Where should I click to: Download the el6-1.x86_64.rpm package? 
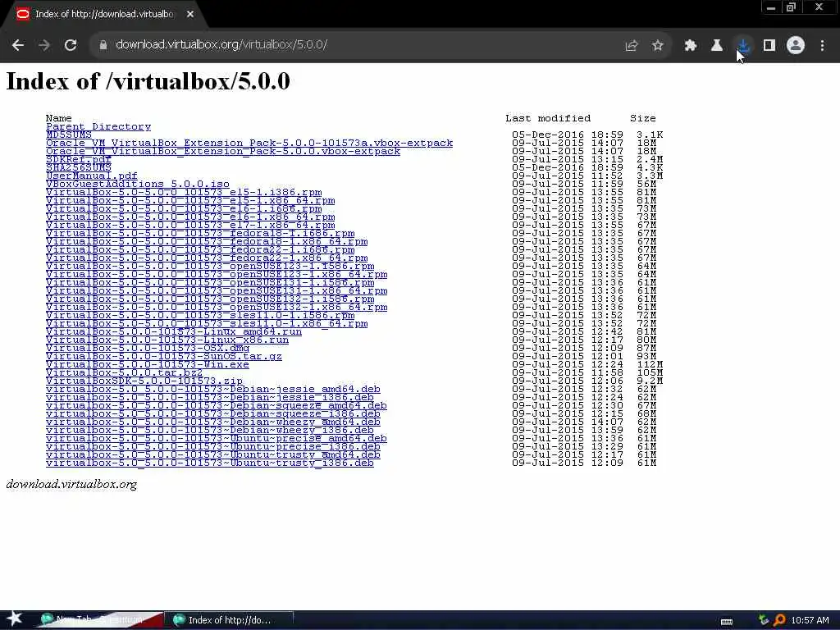click(x=190, y=217)
